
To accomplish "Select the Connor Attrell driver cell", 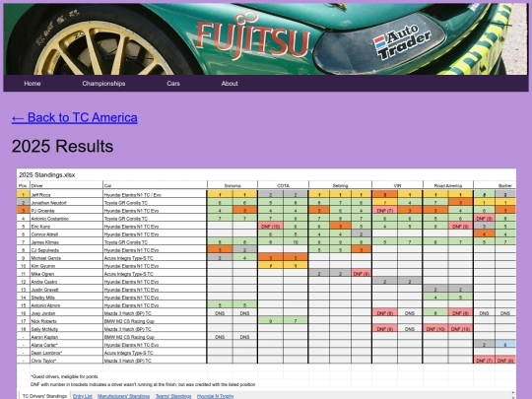I will pyautogui.click(x=66, y=234).
